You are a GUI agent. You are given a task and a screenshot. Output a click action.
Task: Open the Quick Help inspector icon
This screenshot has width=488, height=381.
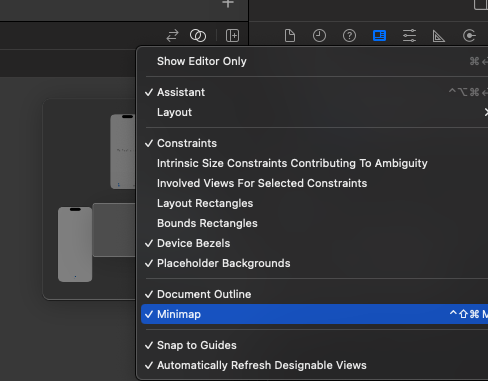click(349, 35)
